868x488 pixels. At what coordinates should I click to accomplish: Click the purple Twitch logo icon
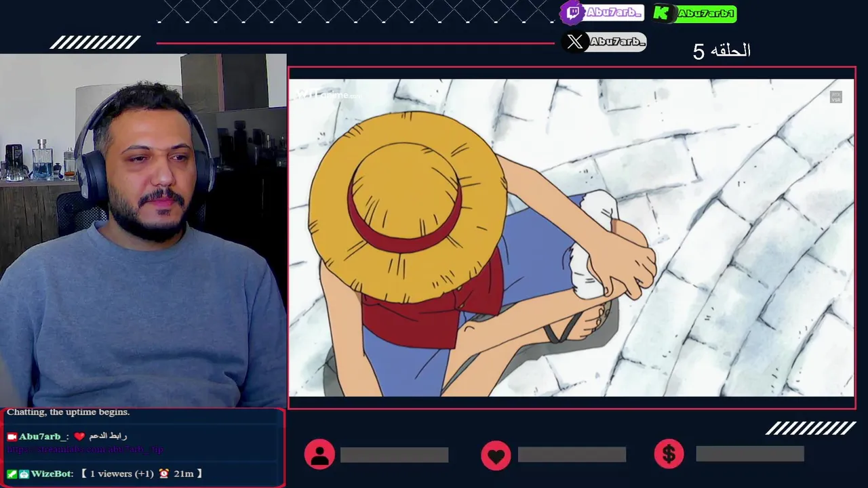(573, 12)
